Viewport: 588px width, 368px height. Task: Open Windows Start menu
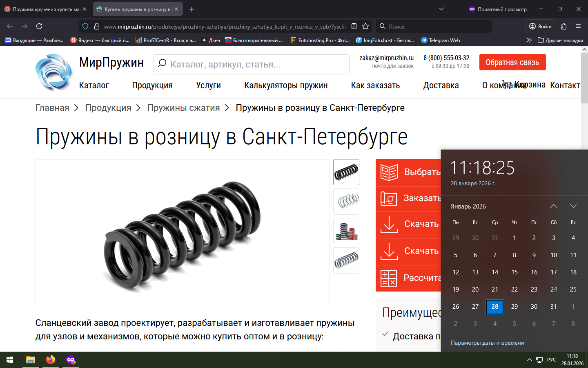tap(10, 360)
